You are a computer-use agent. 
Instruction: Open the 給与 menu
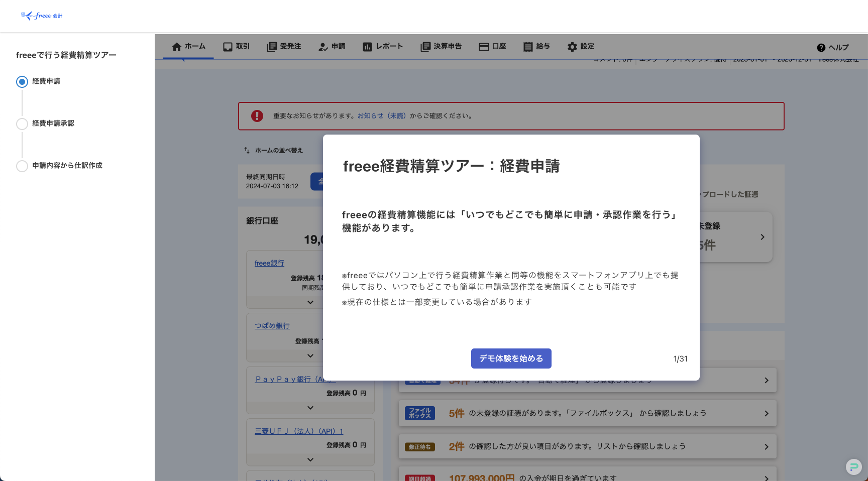coord(536,47)
